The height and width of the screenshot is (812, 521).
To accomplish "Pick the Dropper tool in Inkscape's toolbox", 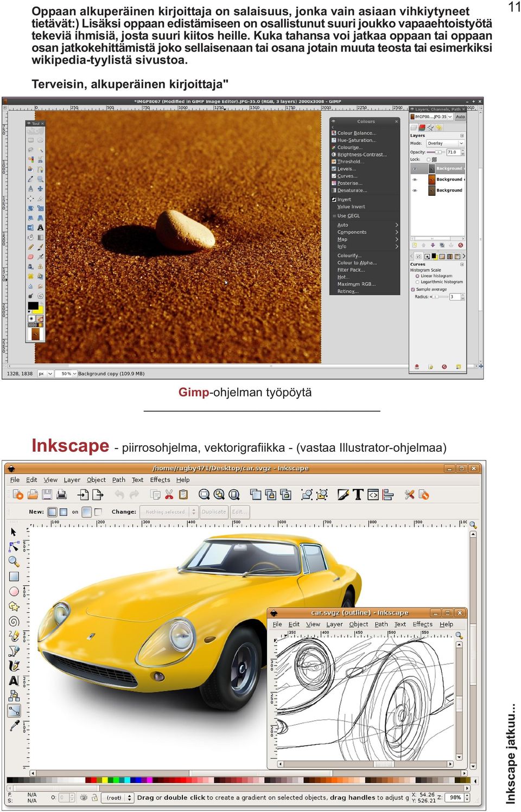I will point(14,725).
